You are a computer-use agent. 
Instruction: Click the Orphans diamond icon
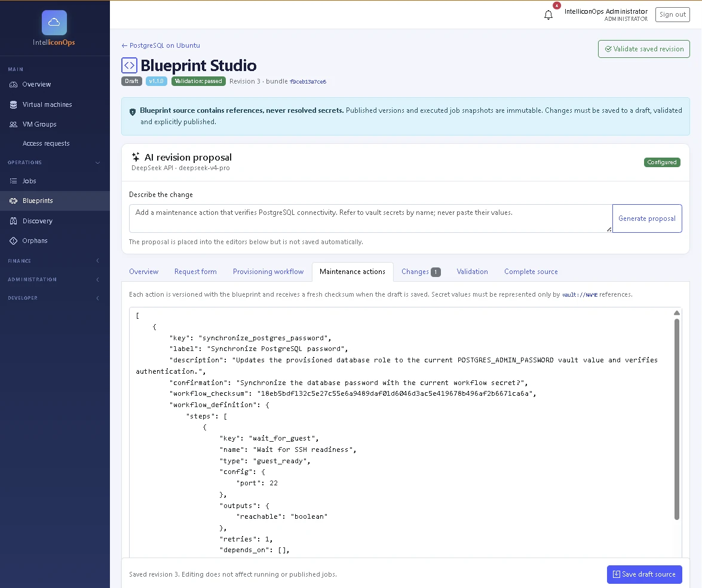13,241
